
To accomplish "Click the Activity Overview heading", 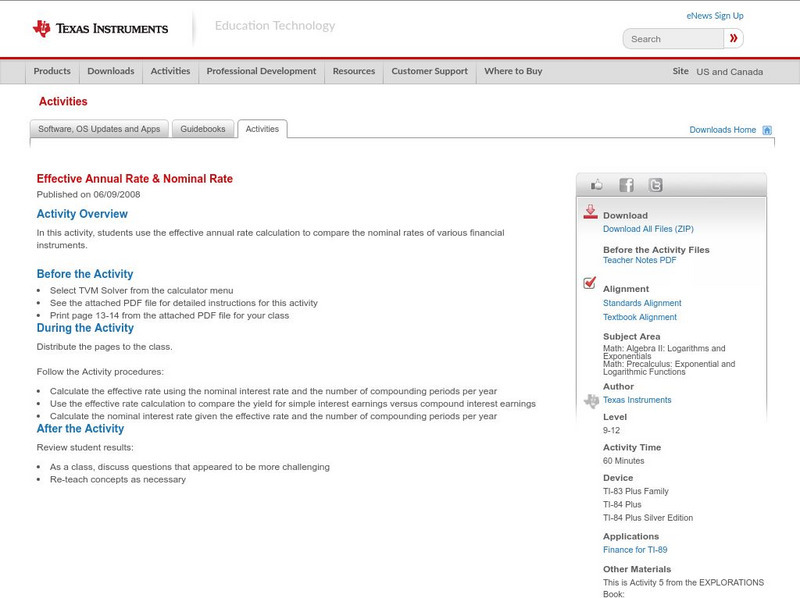I will (82, 214).
